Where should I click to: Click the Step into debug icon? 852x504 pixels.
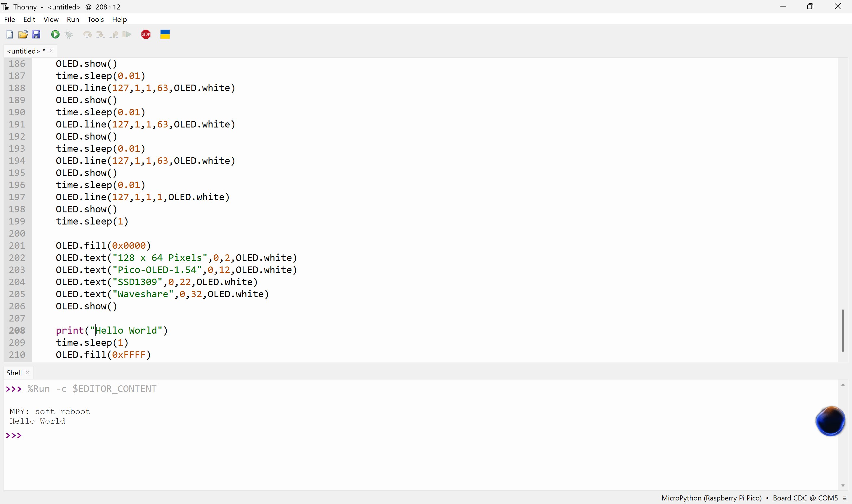tap(101, 34)
